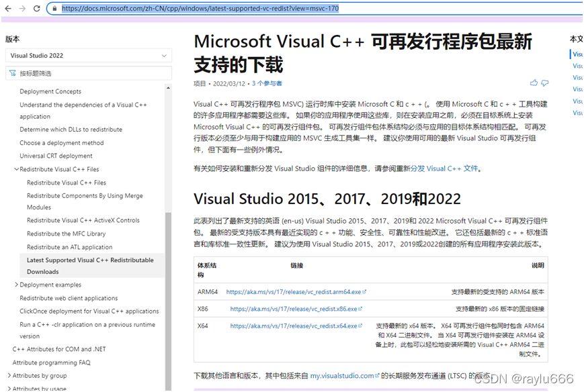Click the page reload icon
The width and height of the screenshot is (584, 392).
click(37, 9)
